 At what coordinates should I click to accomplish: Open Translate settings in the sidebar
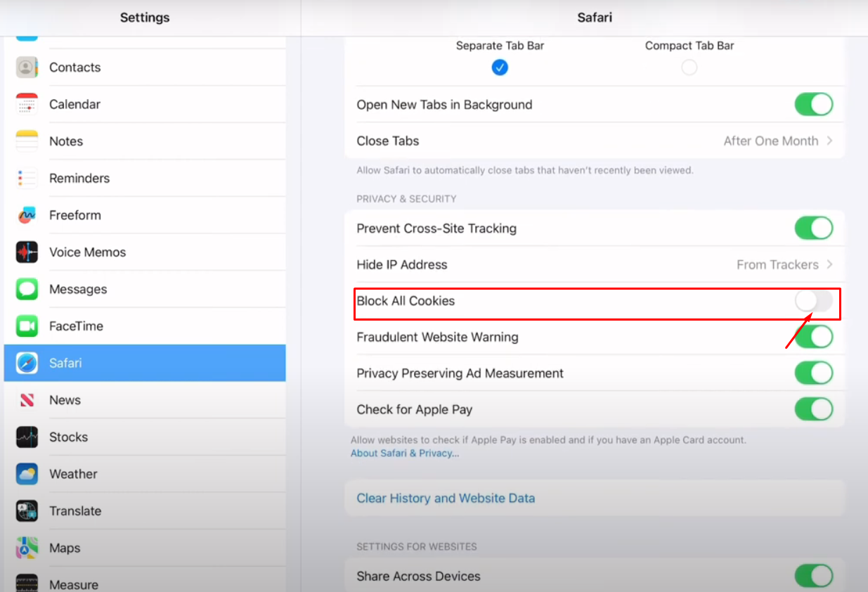[145, 511]
